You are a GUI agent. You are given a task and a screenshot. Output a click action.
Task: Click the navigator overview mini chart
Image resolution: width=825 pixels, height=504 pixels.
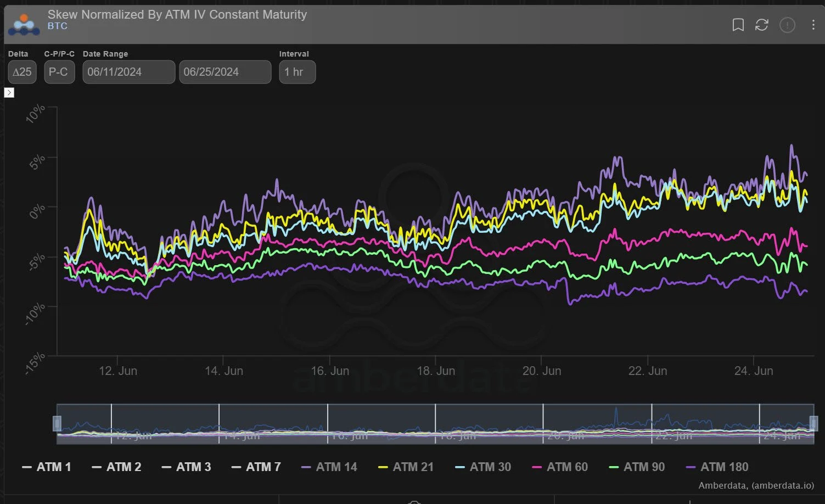tap(435, 424)
